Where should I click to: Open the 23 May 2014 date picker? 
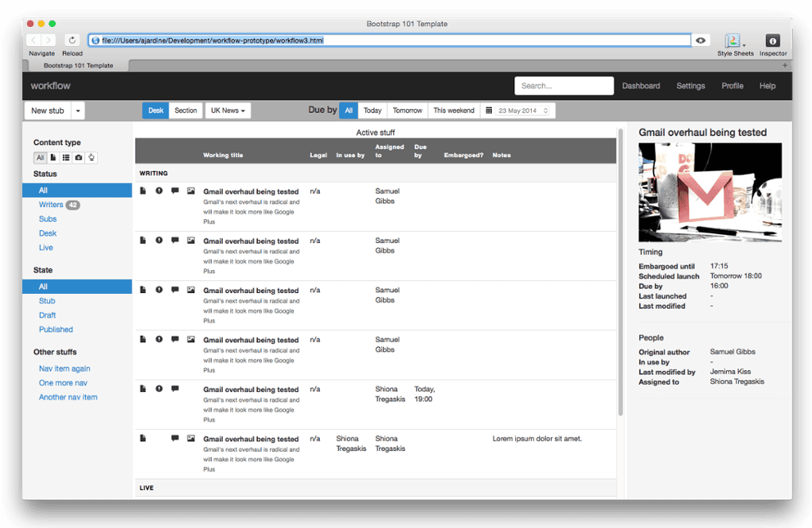pyautogui.click(x=518, y=111)
